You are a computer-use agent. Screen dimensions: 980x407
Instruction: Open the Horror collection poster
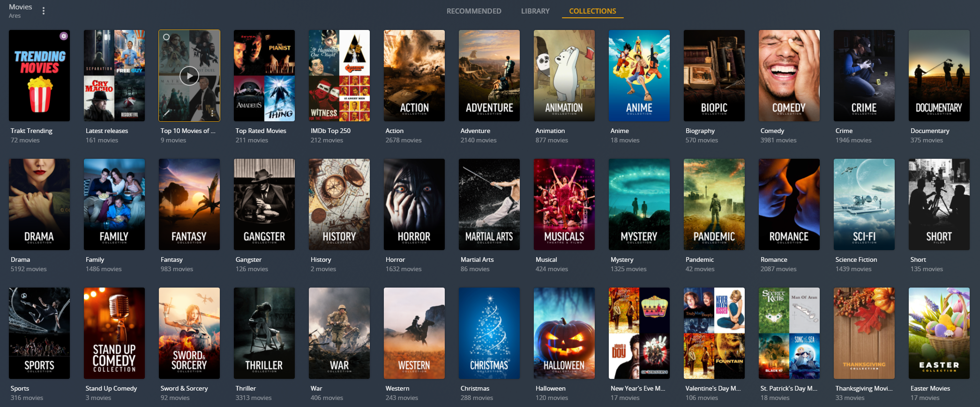(414, 204)
